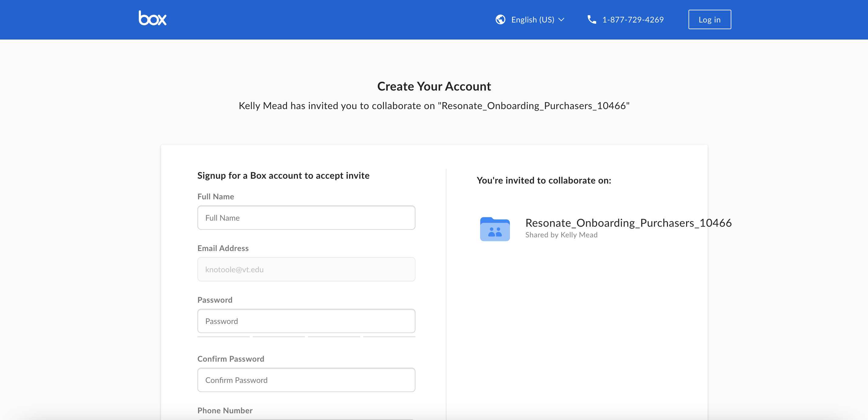The width and height of the screenshot is (868, 420).
Task: Click the Confirm Password field label
Action: pos(231,359)
